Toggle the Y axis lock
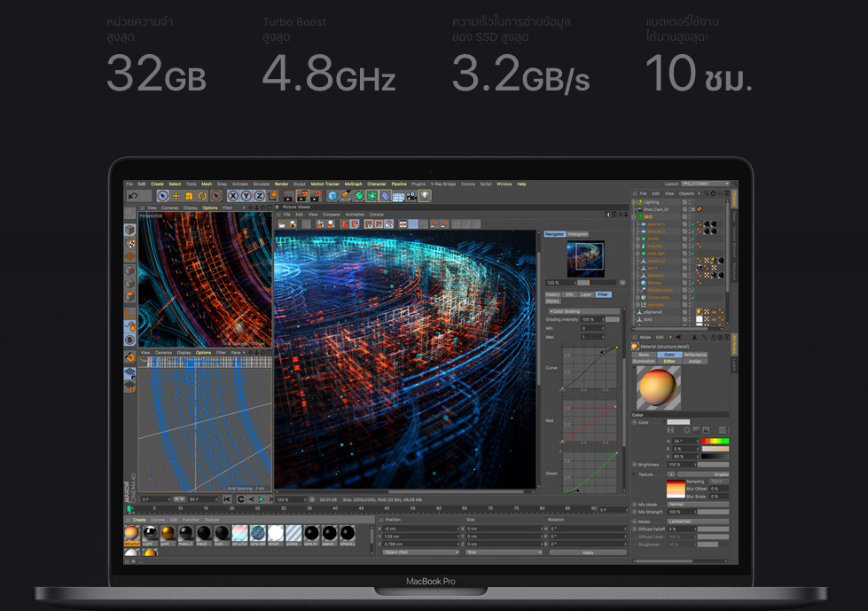The height and width of the screenshot is (611, 868). (x=246, y=196)
